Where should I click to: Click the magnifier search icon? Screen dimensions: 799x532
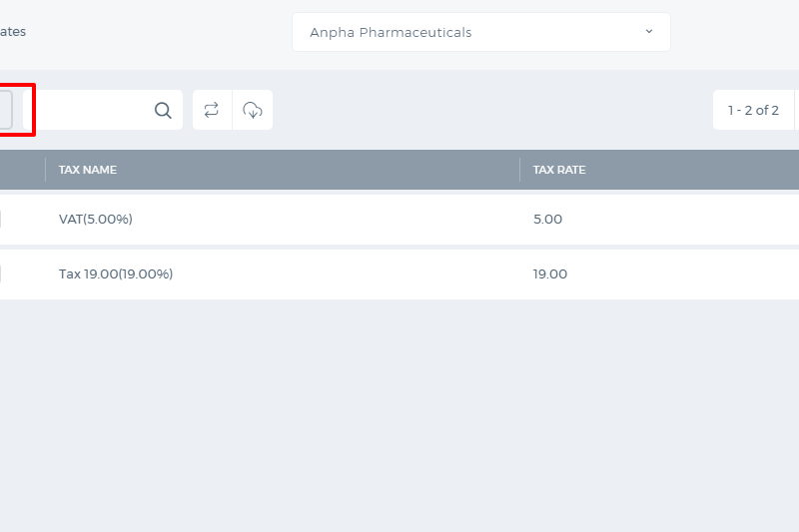[x=163, y=110]
